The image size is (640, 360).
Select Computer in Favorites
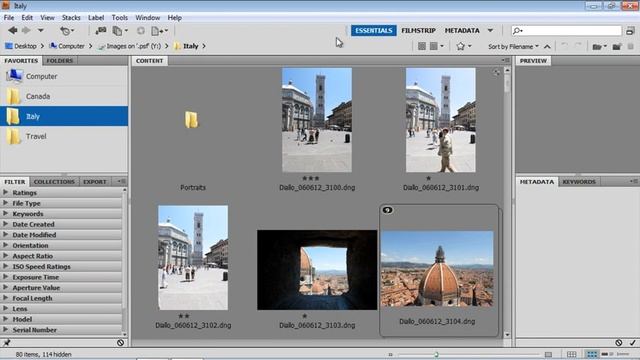[64, 76]
